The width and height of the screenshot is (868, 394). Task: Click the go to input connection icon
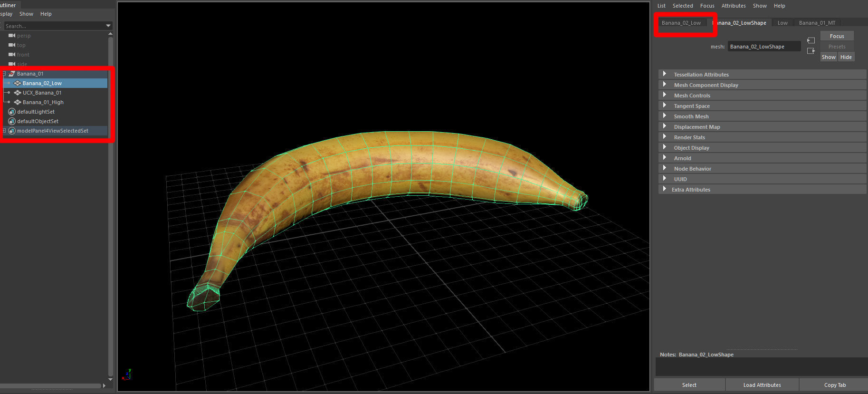(811, 40)
